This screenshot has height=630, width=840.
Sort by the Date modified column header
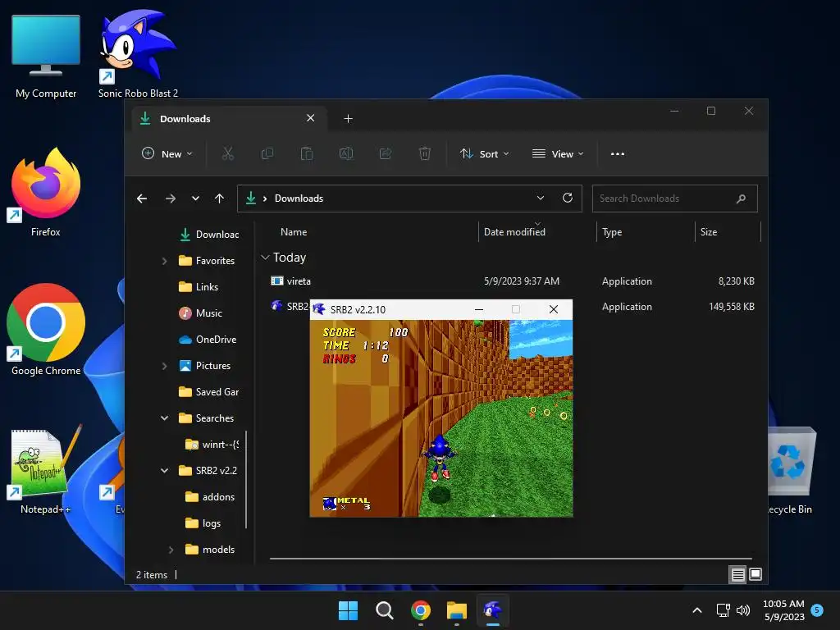tap(515, 232)
